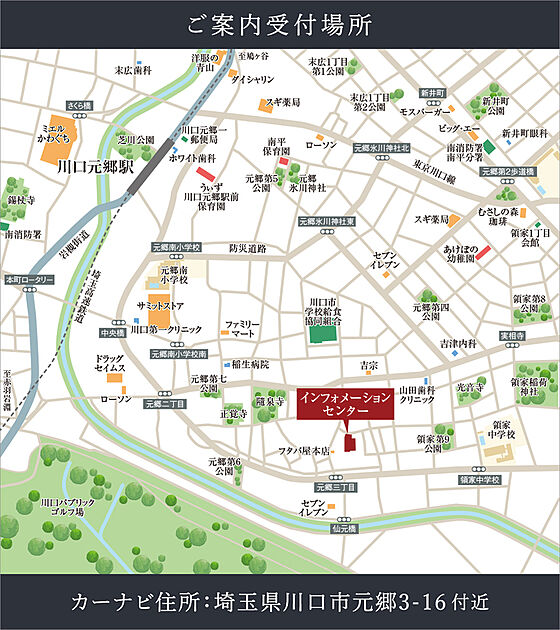Select the green 川口市学校給食協同組合 building
Image resolution: width=560 pixels, height=630 pixels.
coord(323,334)
